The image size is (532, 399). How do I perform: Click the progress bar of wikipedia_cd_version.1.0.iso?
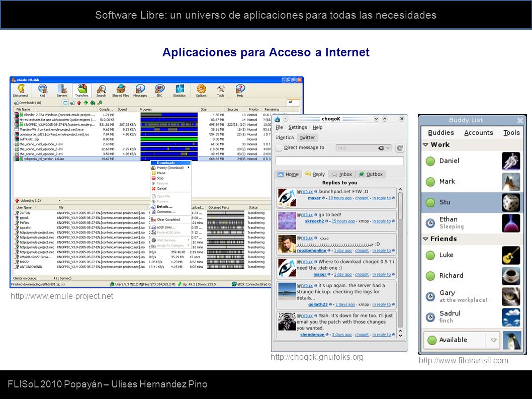(x=169, y=158)
